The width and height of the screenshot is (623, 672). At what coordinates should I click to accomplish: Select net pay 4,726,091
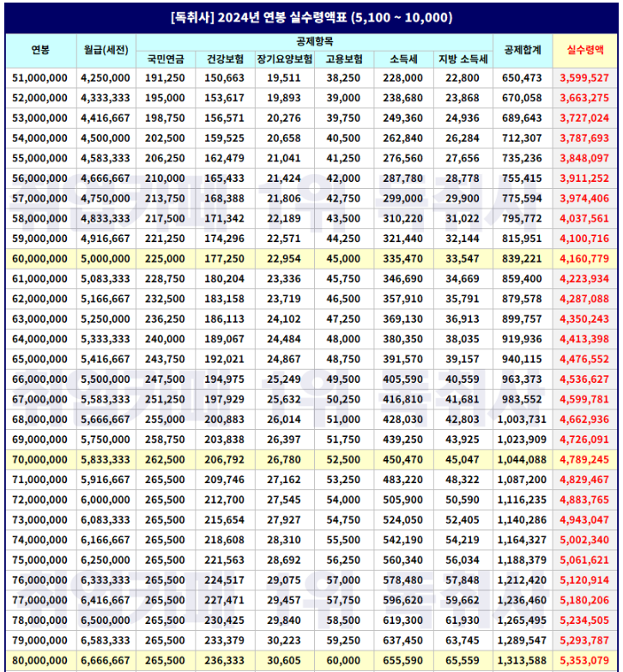(584, 439)
